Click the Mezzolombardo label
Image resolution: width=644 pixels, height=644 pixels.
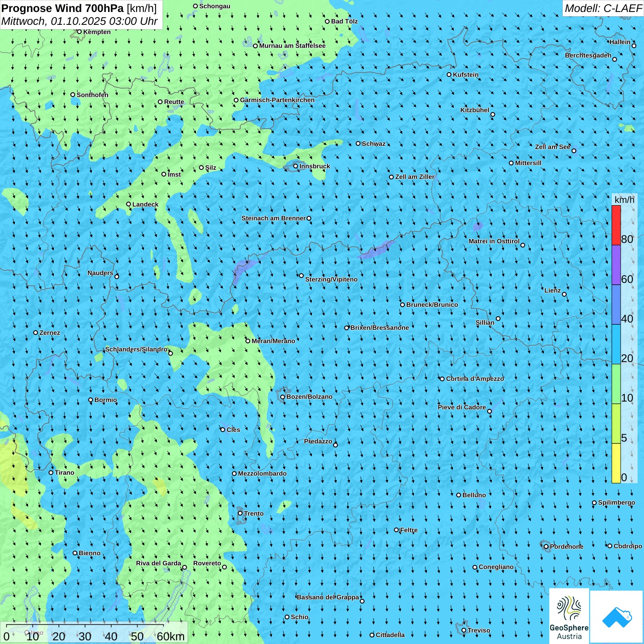pos(262,473)
